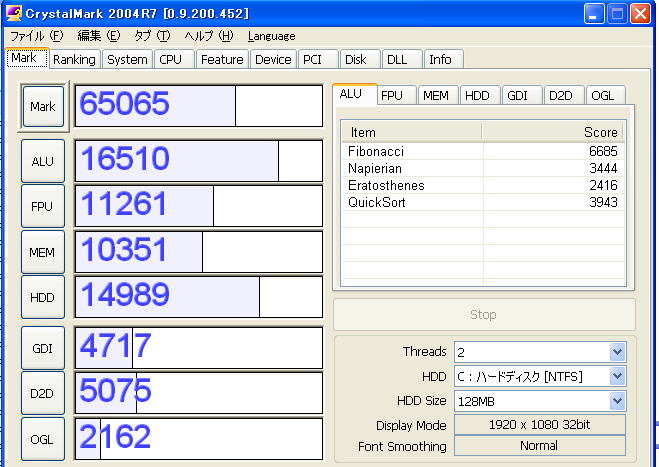Click the Item column header
Image resolution: width=659 pixels, height=467 pixels.
pos(411,132)
